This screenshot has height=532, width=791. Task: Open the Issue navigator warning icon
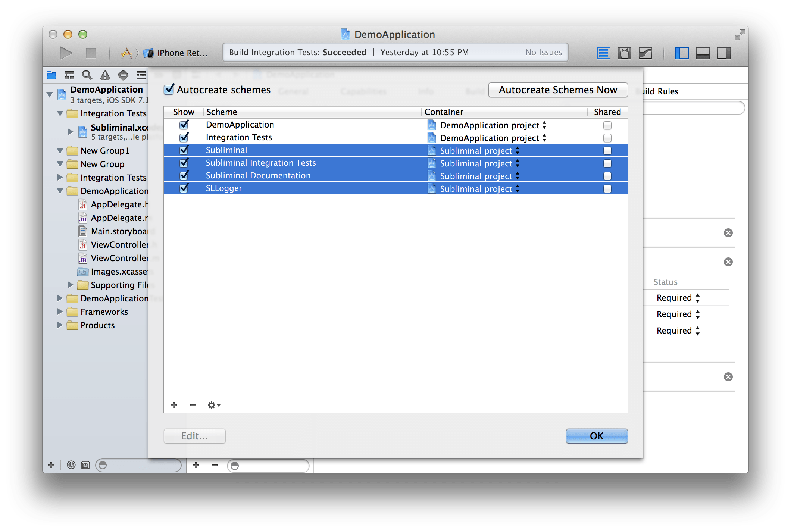pyautogui.click(x=105, y=75)
